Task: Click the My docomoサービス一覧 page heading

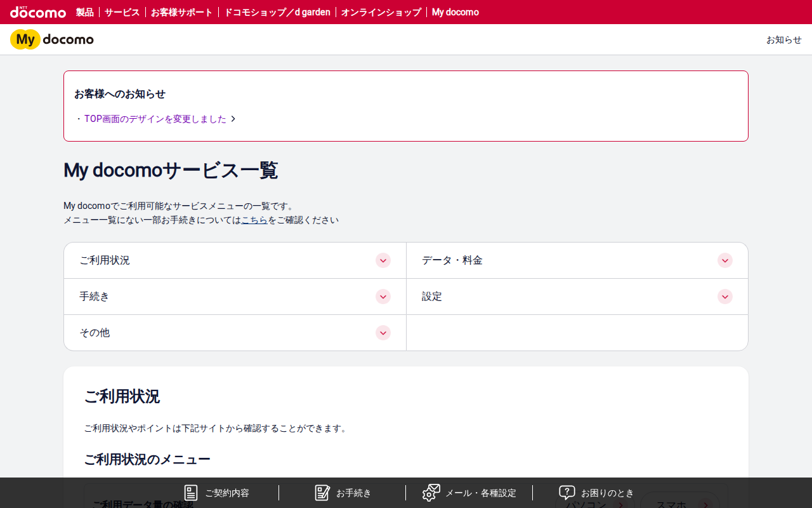Action: [171, 170]
